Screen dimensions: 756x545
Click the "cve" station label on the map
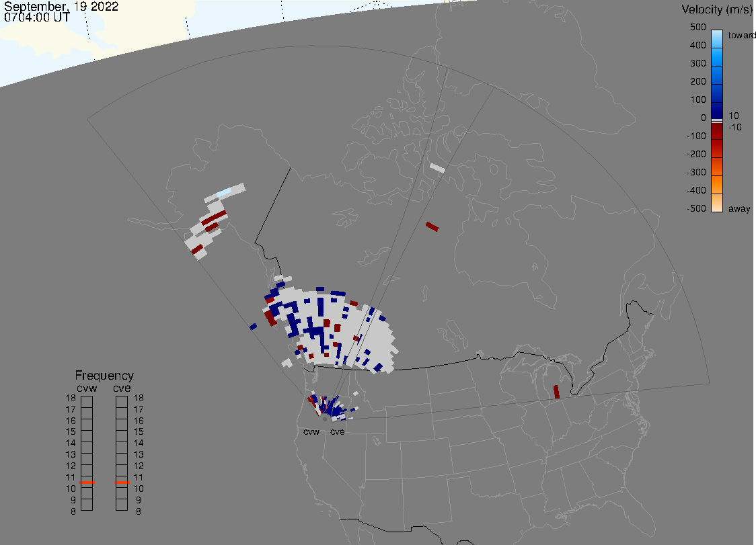338,431
